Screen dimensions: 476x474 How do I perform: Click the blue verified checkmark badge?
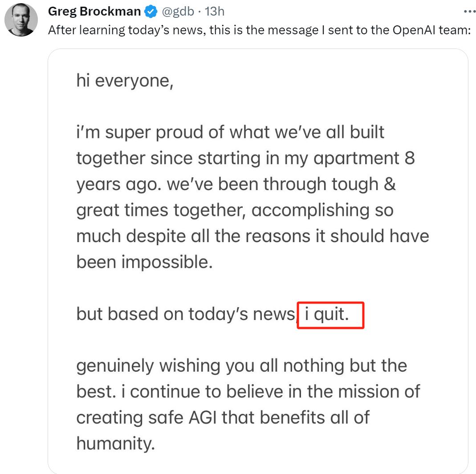point(151,12)
